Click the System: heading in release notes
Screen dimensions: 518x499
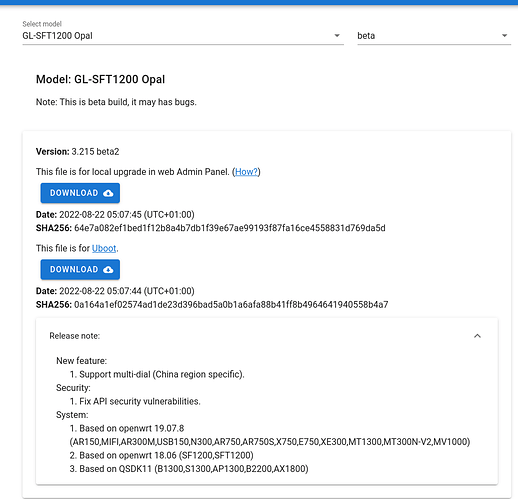coord(72,415)
